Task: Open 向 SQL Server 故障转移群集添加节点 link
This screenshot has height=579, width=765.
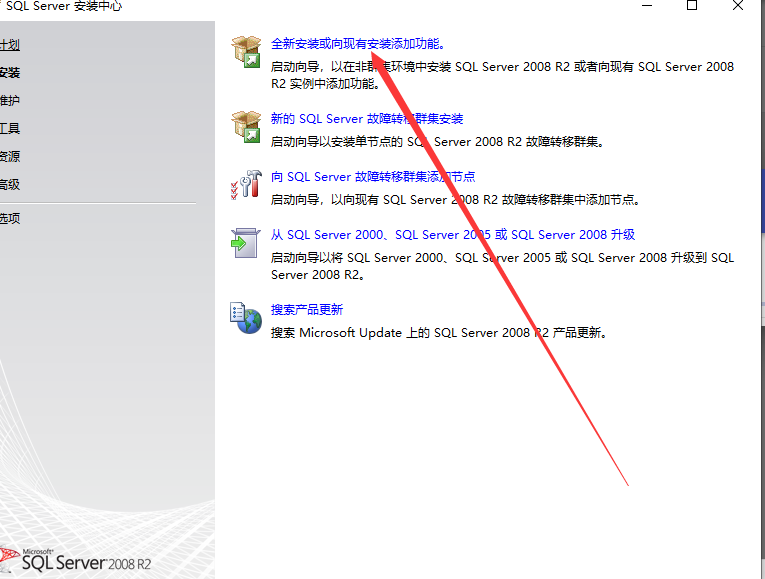Action: (373, 177)
